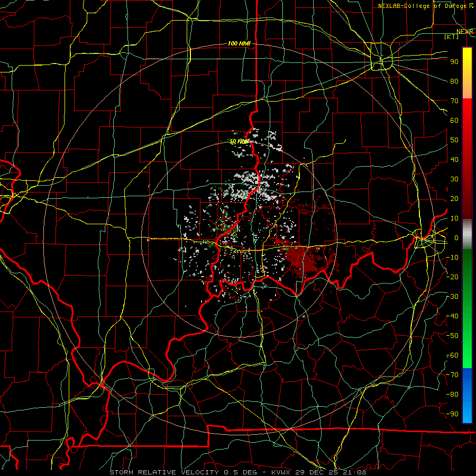476x476 pixels.
Task: Click the 10 value on velocity scale
Action: pyautogui.click(x=454, y=218)
